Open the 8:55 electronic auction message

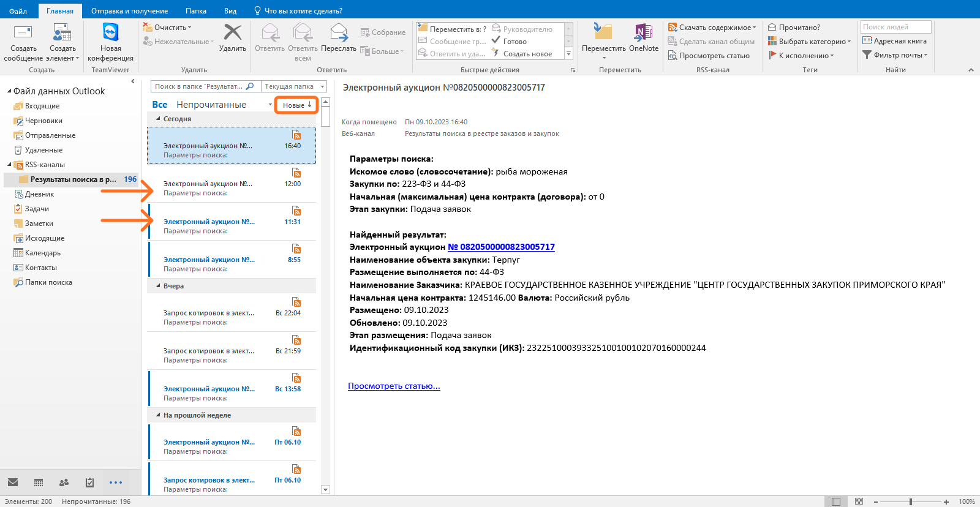tap(232, 259)
